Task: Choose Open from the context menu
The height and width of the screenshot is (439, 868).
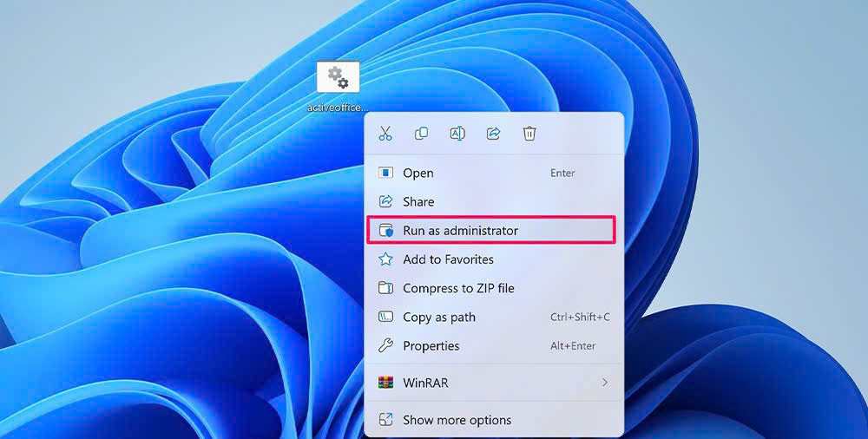Action: [418, 174]
